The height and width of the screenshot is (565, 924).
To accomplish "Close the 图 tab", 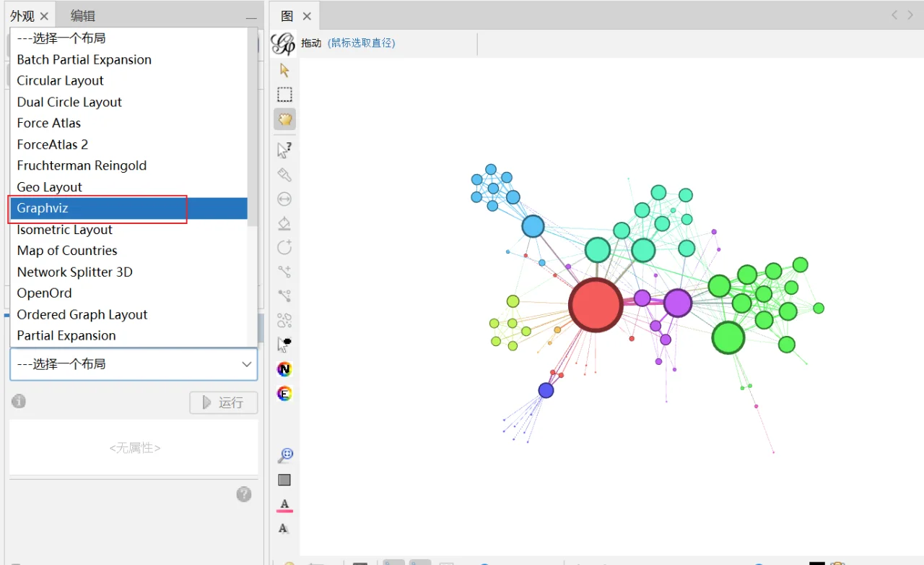I will 307,16.
